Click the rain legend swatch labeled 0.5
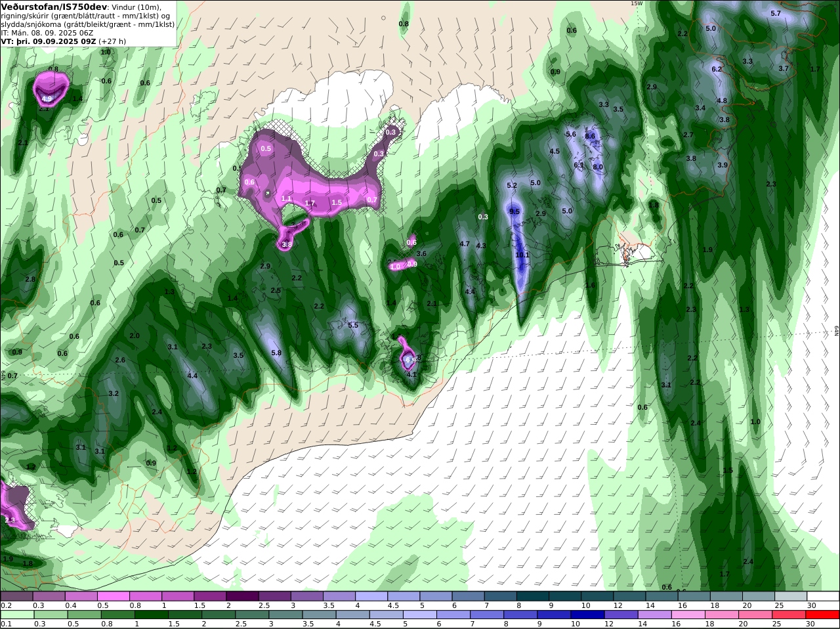840x629 pixels. click(x=83, y=615)
